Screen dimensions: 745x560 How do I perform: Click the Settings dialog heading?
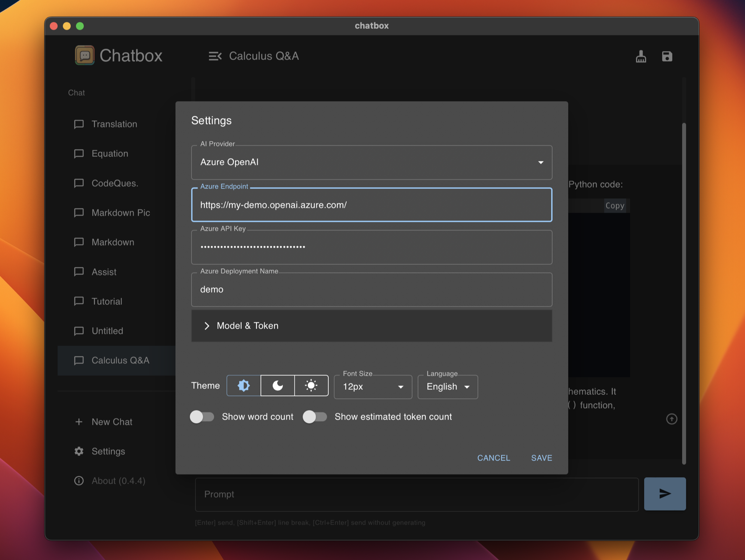click(x=211, y=120)
